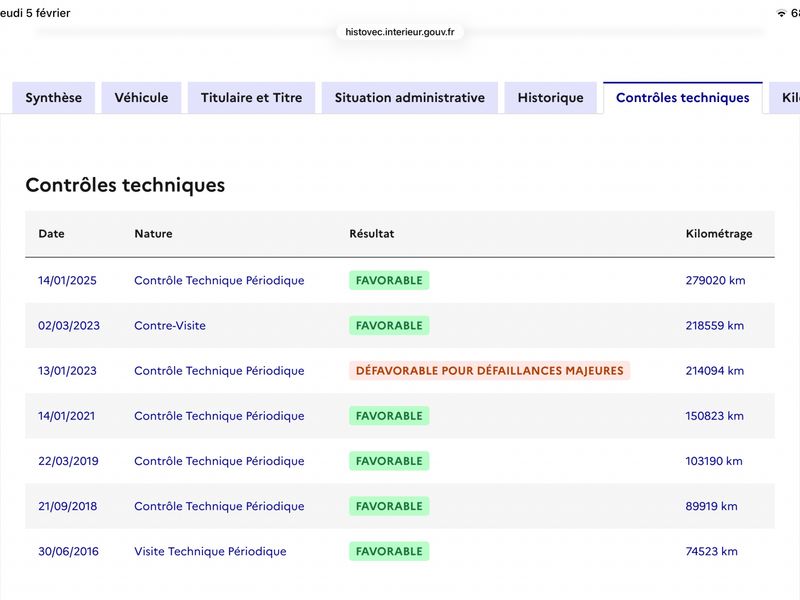Click the 279020 km mileage value

tap(715, 281)
